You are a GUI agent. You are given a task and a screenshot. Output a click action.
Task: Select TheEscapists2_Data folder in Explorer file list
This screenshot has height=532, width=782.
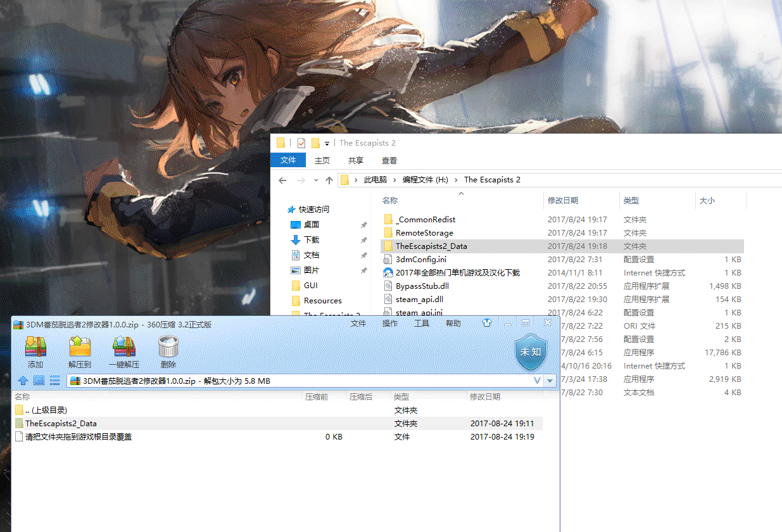(562, 246)
